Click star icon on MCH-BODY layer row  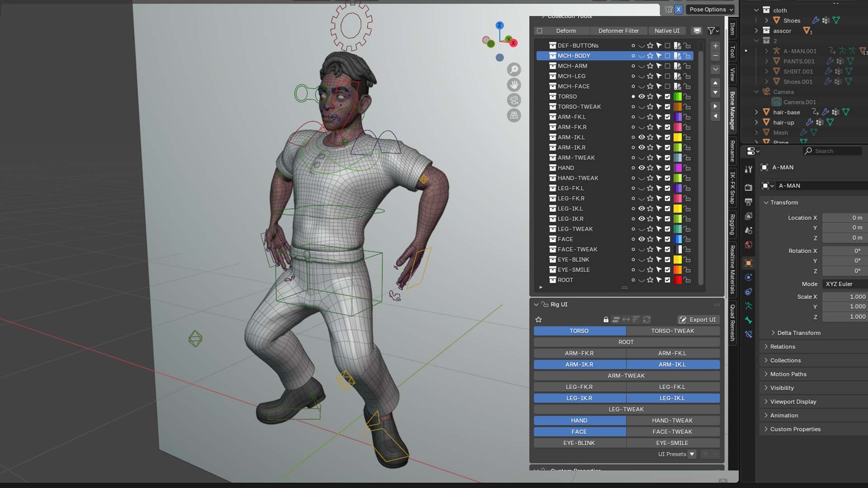[x=650, y=56]
